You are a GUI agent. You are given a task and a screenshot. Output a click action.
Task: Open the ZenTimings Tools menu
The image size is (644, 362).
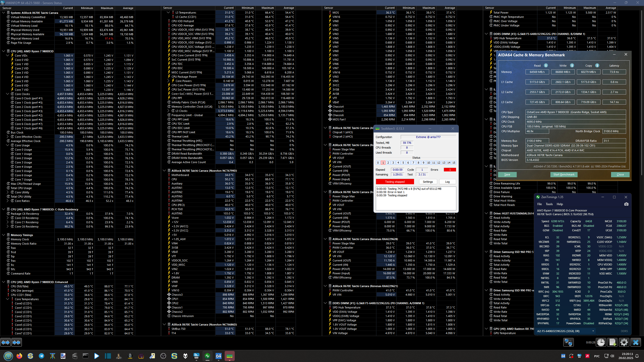tap(549, 204)
